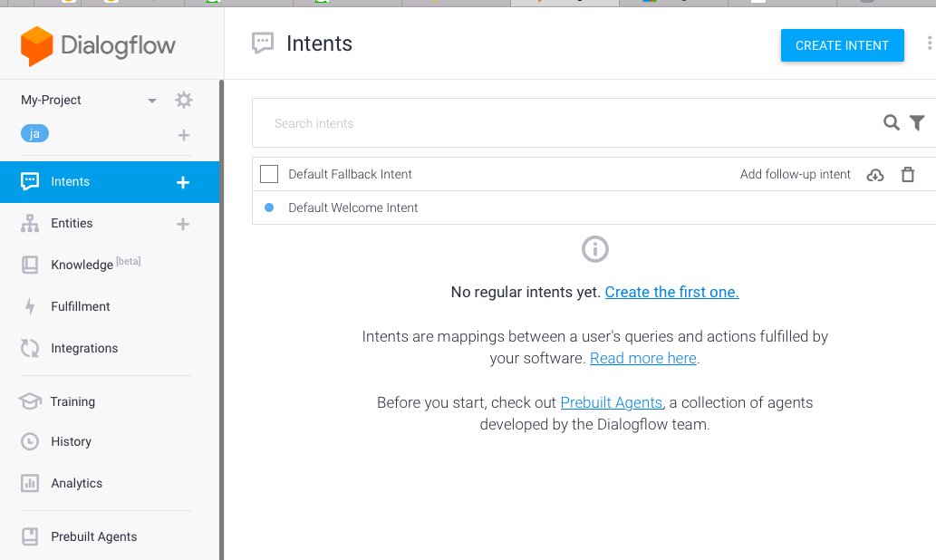Image resolution: width=936 pixels, height=560 pixels.
Task: Open Integrations in the sidebar
Action: [x=84, y=348]
